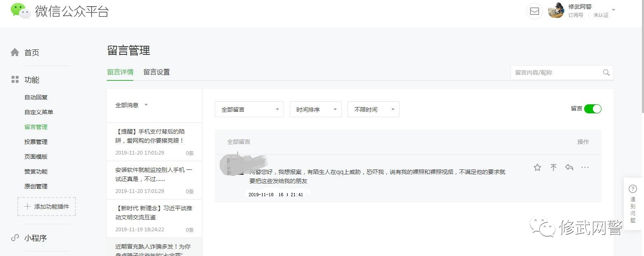Open the 不限时间 time range dropdown

pyautogui.click(x=373, y=110)
